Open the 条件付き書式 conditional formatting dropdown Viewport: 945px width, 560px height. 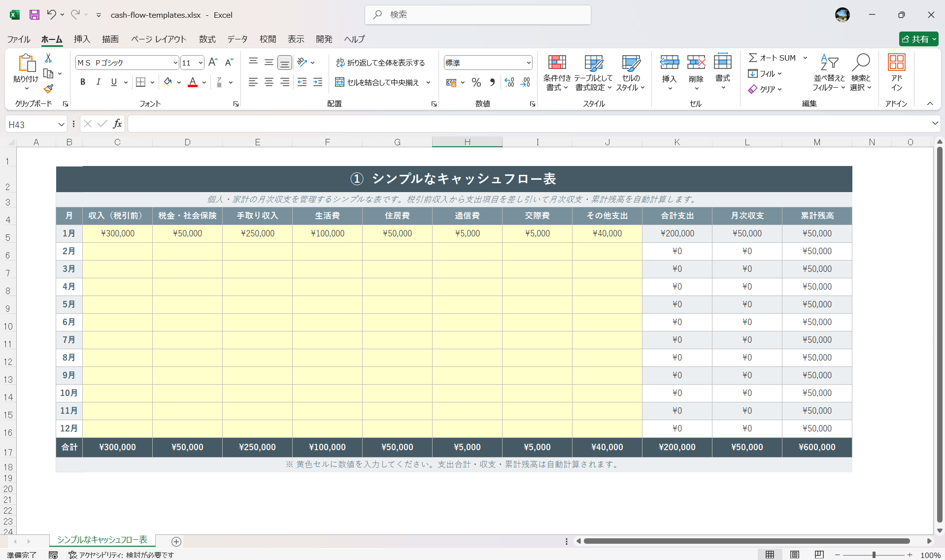557,73
